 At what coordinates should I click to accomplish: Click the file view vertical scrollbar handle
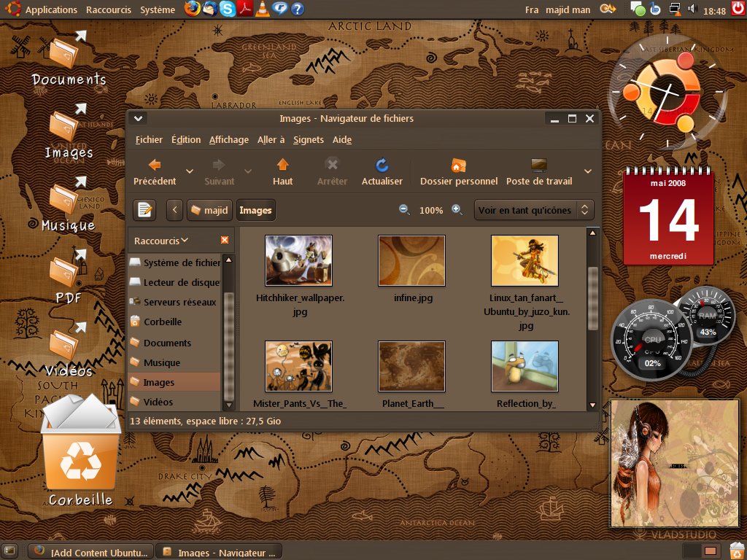coord(592,298)
